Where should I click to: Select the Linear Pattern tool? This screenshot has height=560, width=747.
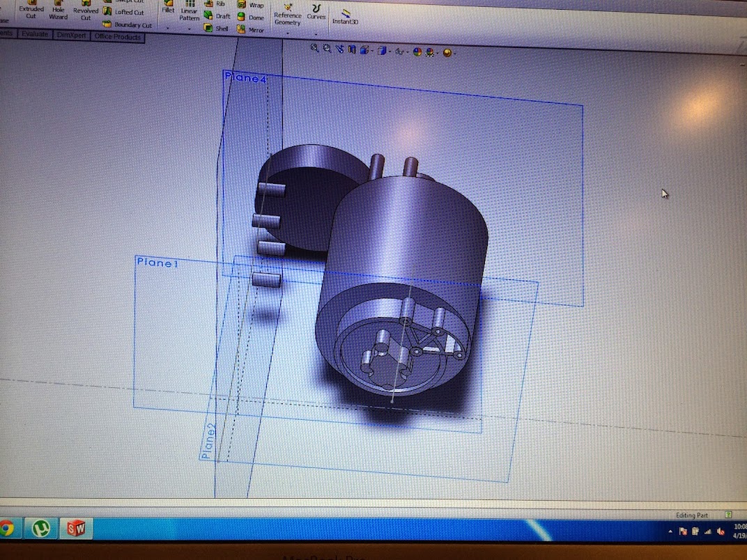(189, 11)
